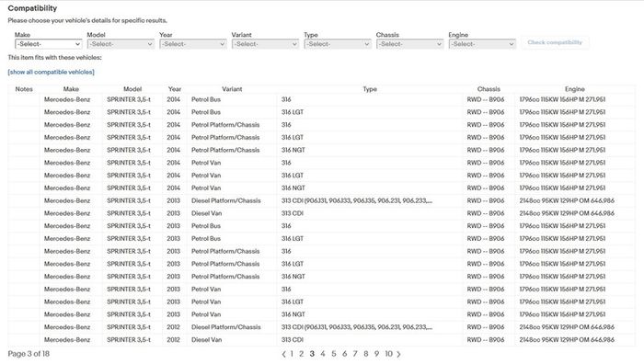Click the Check compatibility button
The image size is (644, 364).
(555, 42)
